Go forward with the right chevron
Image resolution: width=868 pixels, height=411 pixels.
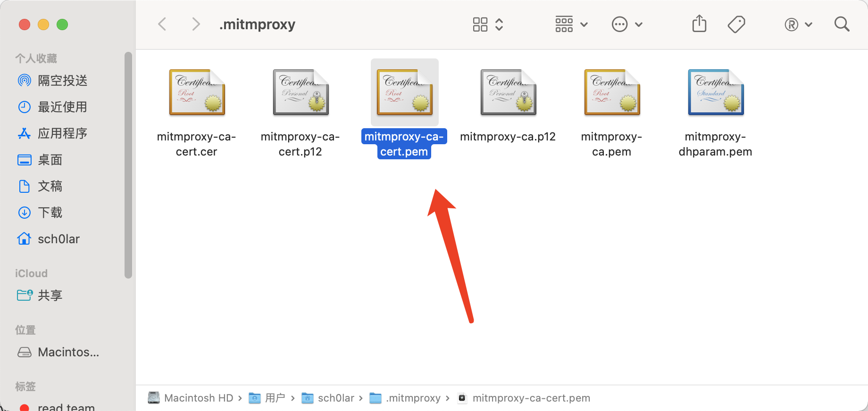click(x=196, y=24)
